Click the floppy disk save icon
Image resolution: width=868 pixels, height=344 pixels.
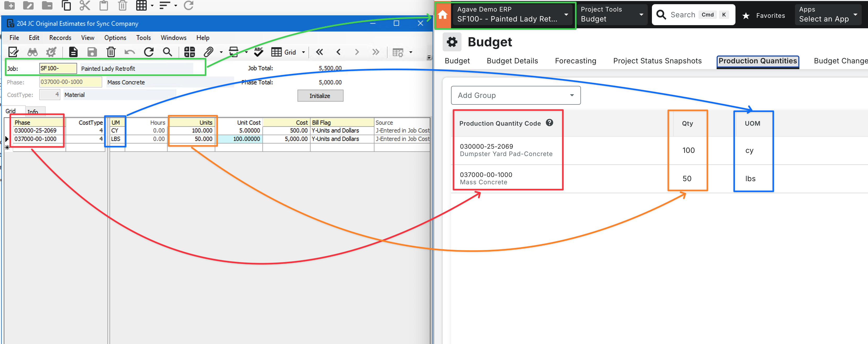pyautogui.click(x=92, y=52)
